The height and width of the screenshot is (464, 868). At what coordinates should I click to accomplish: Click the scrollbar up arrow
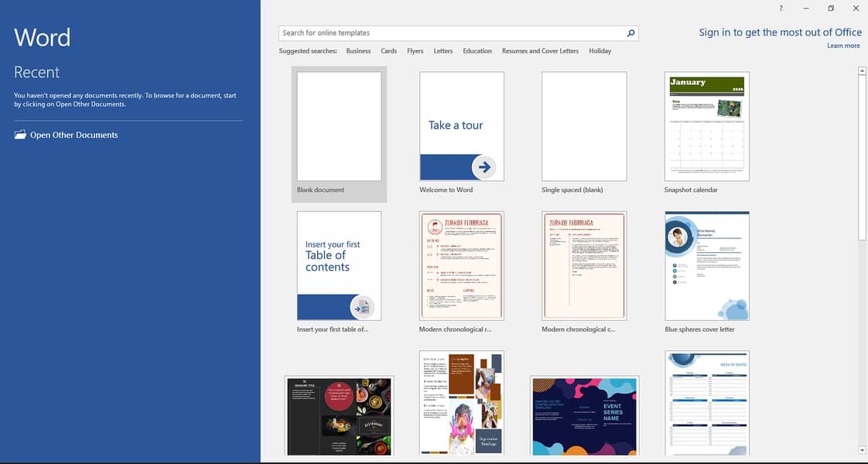(x=862, y=71)
